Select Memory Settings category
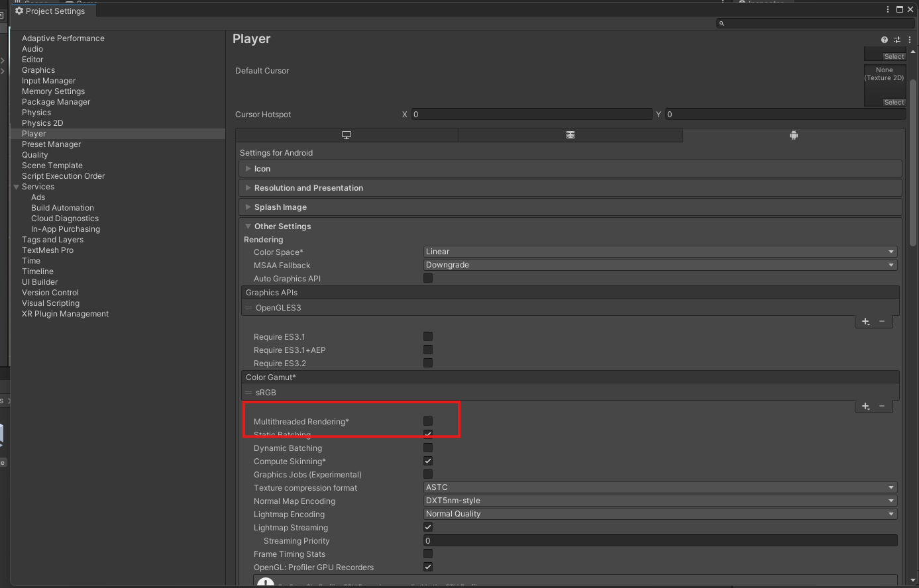The height and width of the screenshot is (588, 919). pyautogui.click(x=53, y=91)
